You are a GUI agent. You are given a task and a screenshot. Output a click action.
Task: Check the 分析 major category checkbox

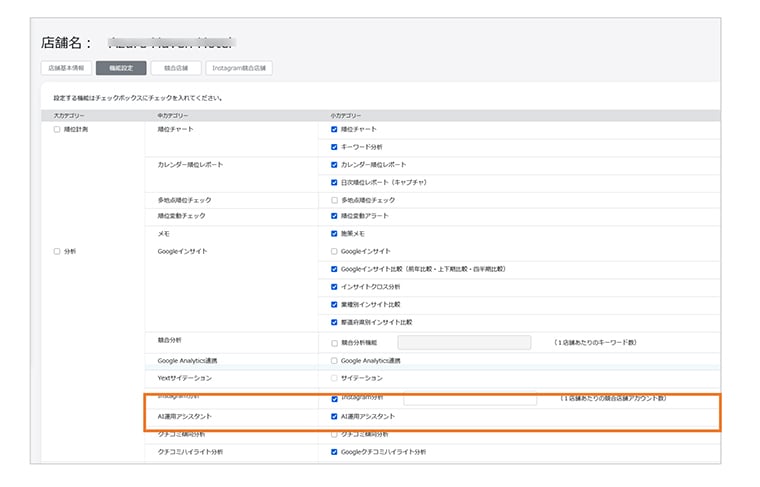tap(57, 252)
